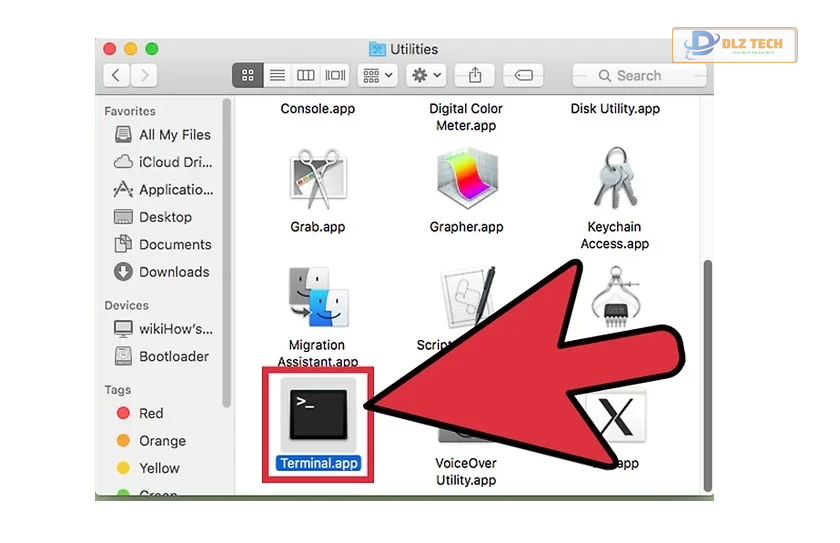The height and width of the screenshot is (543, 840).
Task: Select the Terminal.app icon
Action: tap(318, 415)
